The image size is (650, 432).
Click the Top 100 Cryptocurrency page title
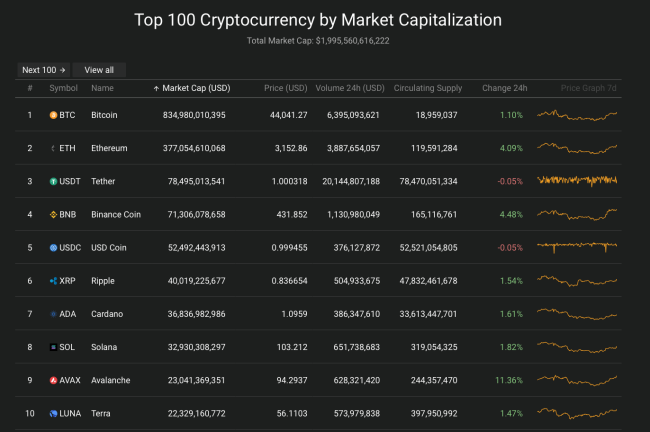click(x=318, y=20)
